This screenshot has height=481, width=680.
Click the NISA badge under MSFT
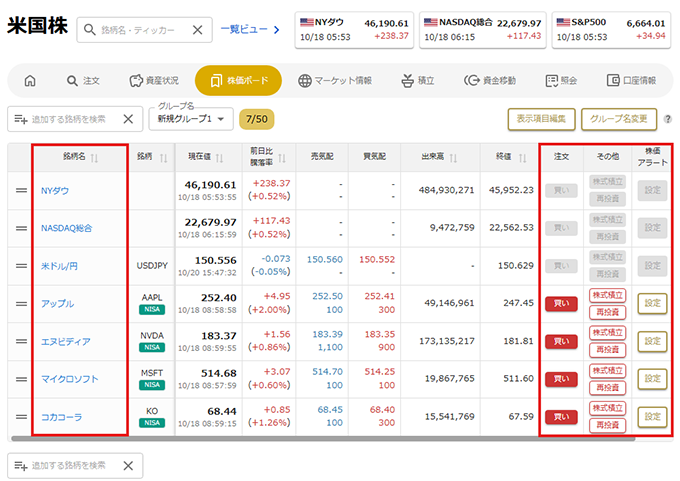click(152, 385)
